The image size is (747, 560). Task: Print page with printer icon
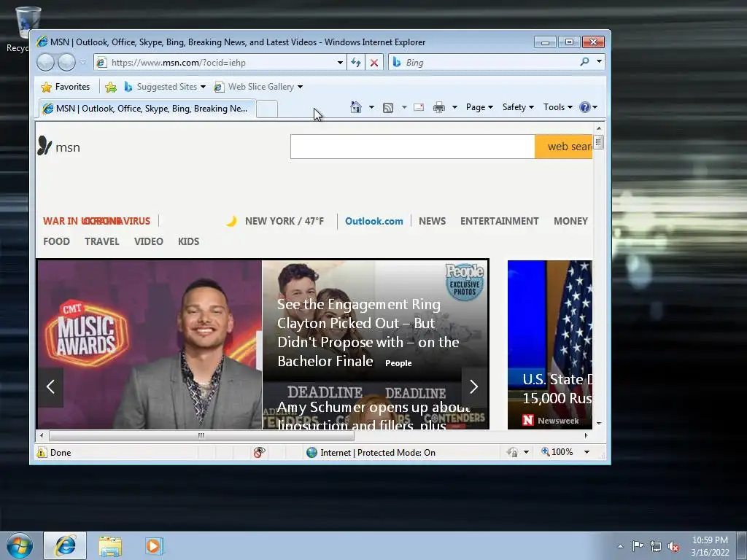pos(438,107)
